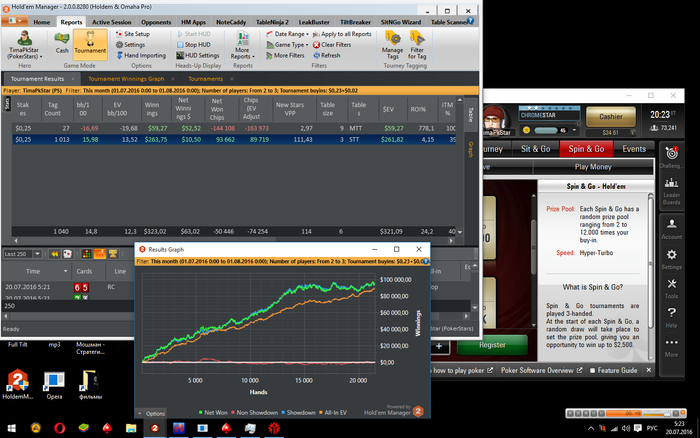Close the Tournament Results report tab
This screenshot has width=700, height=438.
[72, 79]
